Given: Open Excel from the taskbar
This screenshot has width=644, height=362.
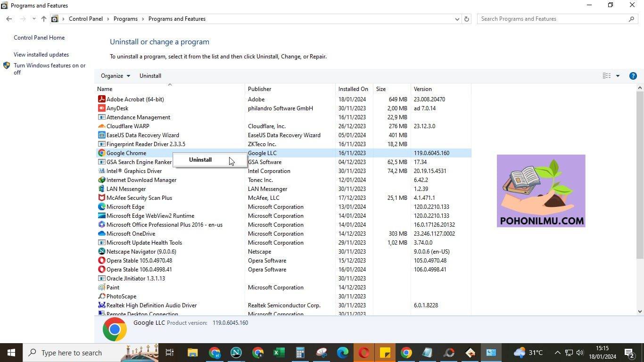Looking at the screenshot, I should point(279,353).
